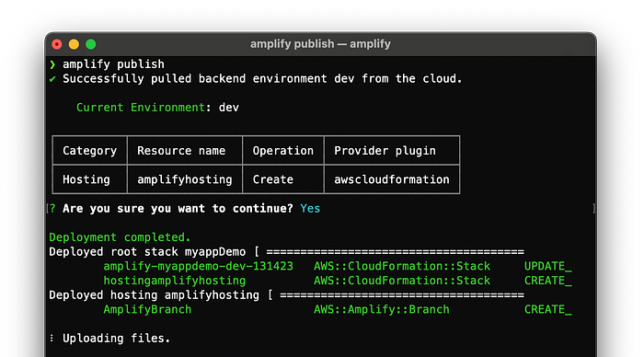Click the green question mark before 'Are you sure'
644x357 pixels.
pyautogui.click(x=52, y=208)
